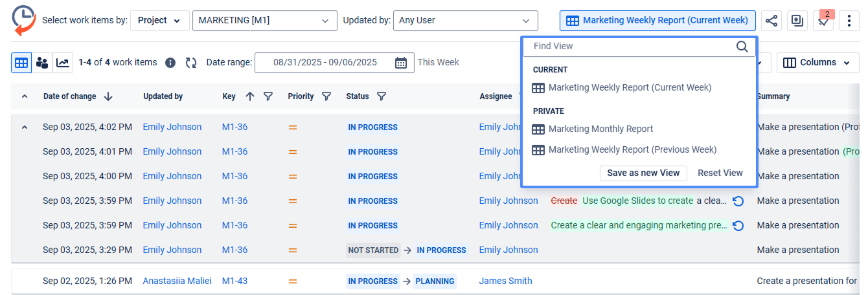868x295 pixels.
Task: Open the Project selector dropdown
Action: (x=160, y=21)
